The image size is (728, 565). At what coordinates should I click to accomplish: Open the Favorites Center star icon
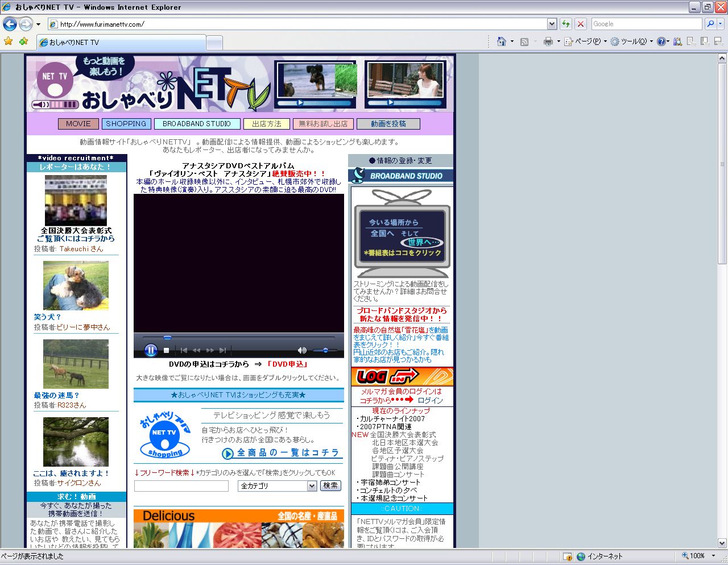point(8,41)
